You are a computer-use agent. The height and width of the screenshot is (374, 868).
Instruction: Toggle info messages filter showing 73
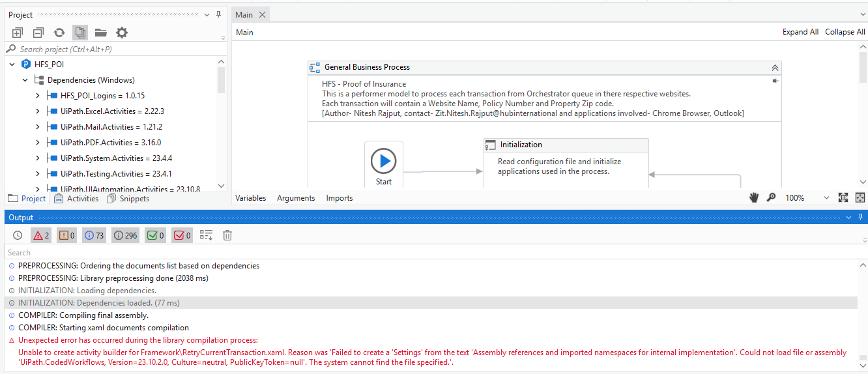94,235
